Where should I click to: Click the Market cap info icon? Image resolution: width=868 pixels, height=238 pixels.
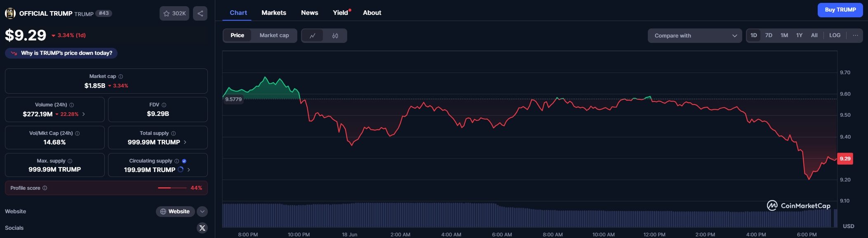pyautogui.click(x=121, y=76)
